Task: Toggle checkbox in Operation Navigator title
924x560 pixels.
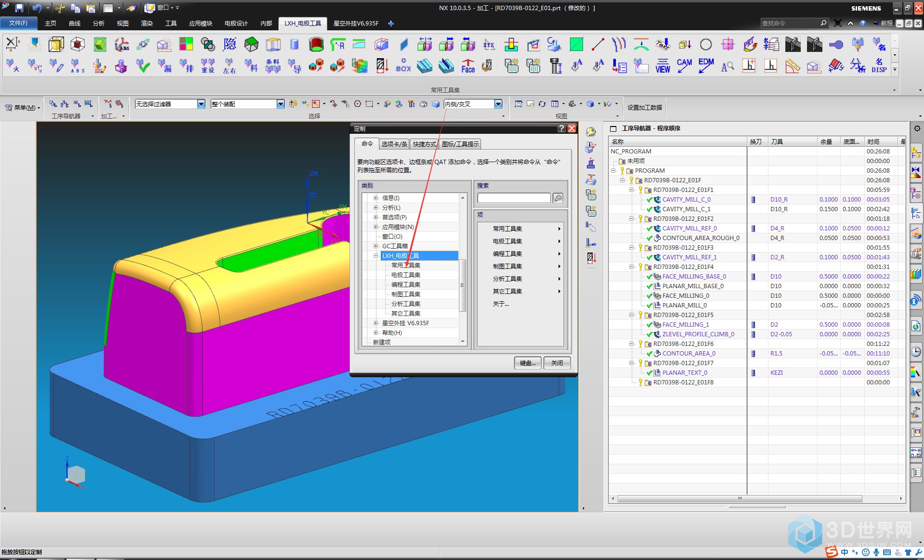Action: click(x=613, y=128)
